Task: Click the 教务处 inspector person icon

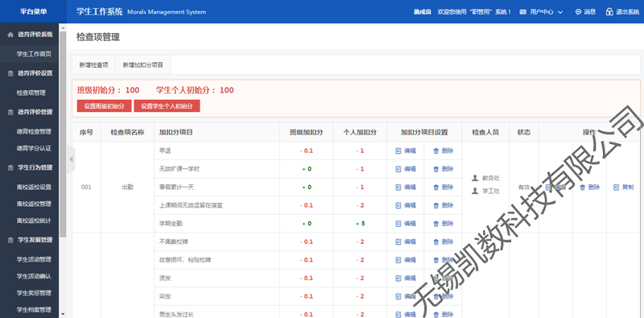Action: (475, 178)
